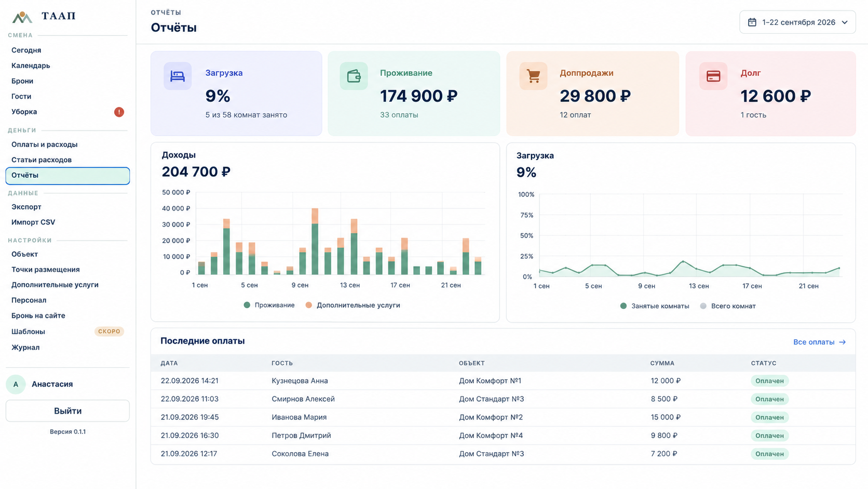This screenshot has height=489, width=868.
Task: Click the 22.09.2026 11:03 payment date
Action: click(189, 399)
